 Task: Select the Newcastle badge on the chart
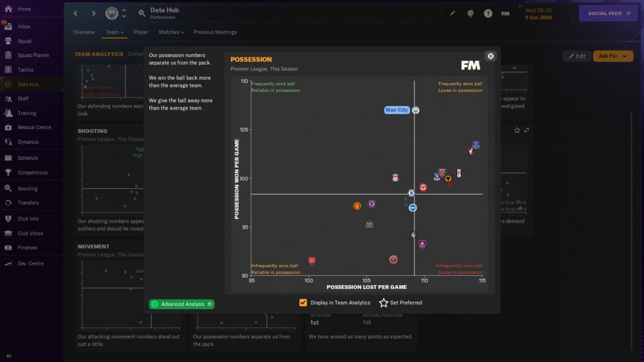(x=369, y=224)
